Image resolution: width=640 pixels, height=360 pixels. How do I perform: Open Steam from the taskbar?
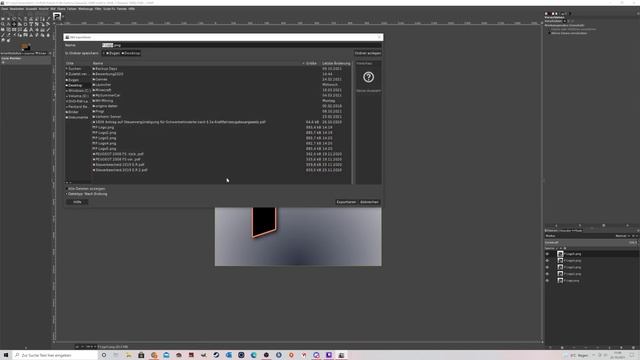(x=216, y=355)
